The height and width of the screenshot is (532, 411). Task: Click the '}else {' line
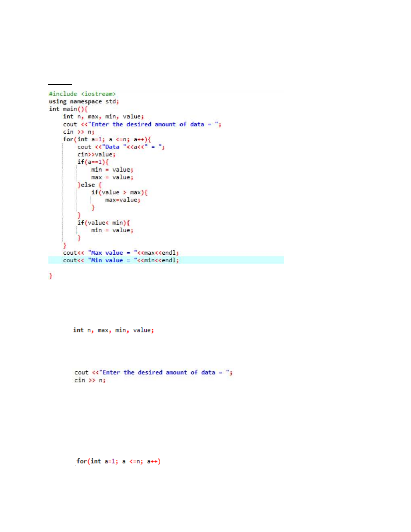(89, 185)
